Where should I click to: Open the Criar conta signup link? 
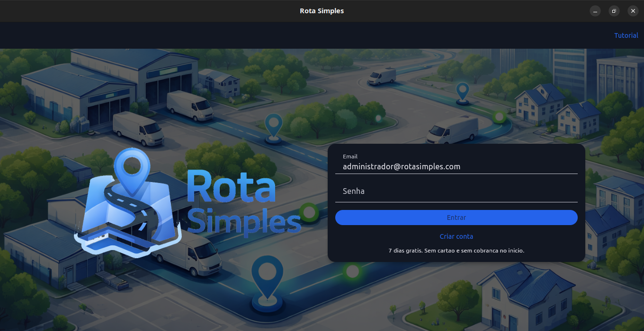coord(456,236)
